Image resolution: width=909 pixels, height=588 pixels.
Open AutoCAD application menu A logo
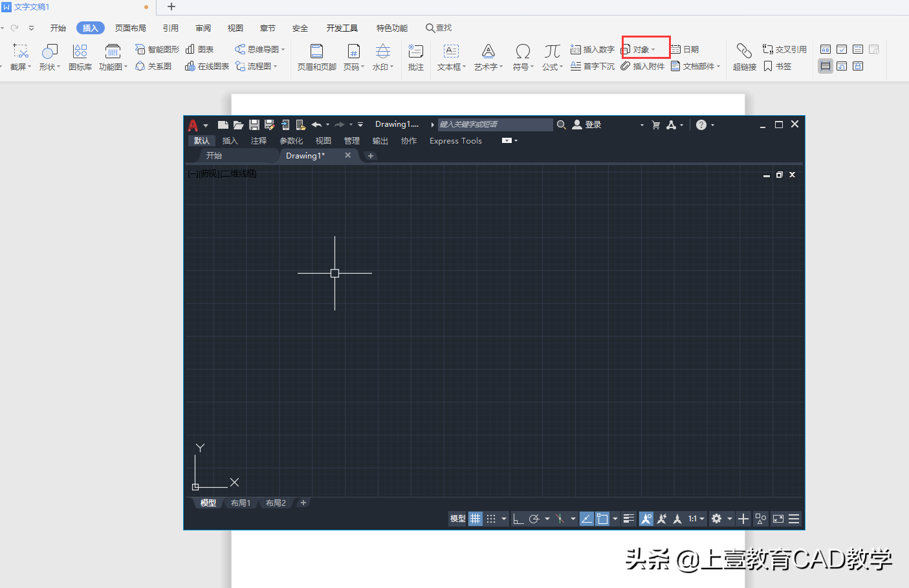click(x=193, y=125)
